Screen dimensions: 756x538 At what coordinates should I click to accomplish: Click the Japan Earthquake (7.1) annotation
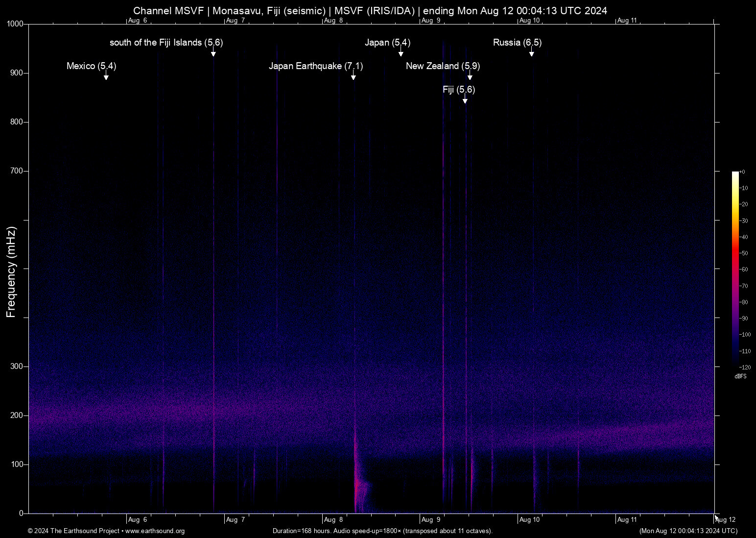tap(316, 66)
